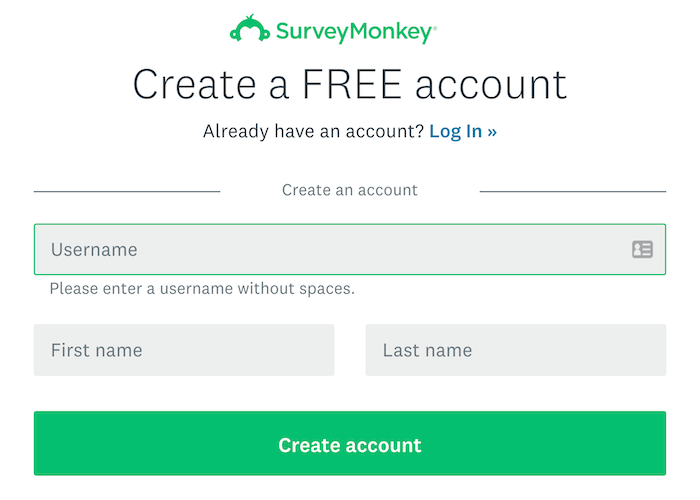Click the SurveyMonkey monkey logo icon

coord(250,29)
